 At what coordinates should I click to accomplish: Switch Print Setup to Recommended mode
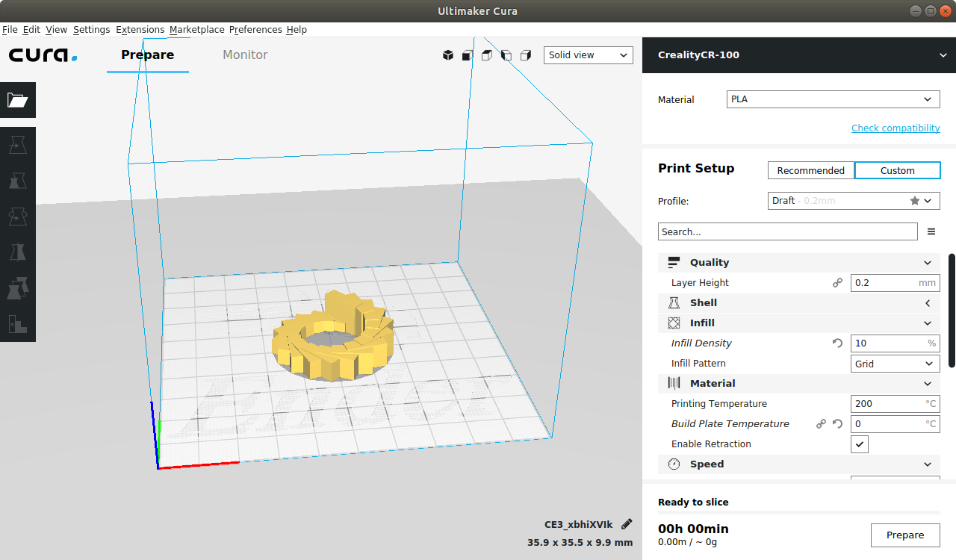point(810,170)
